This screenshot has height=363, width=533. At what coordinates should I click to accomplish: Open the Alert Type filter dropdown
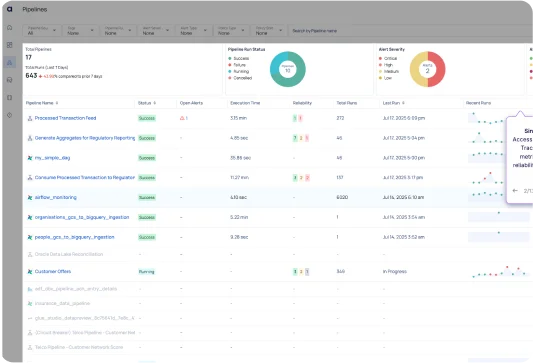pos(194,31)
